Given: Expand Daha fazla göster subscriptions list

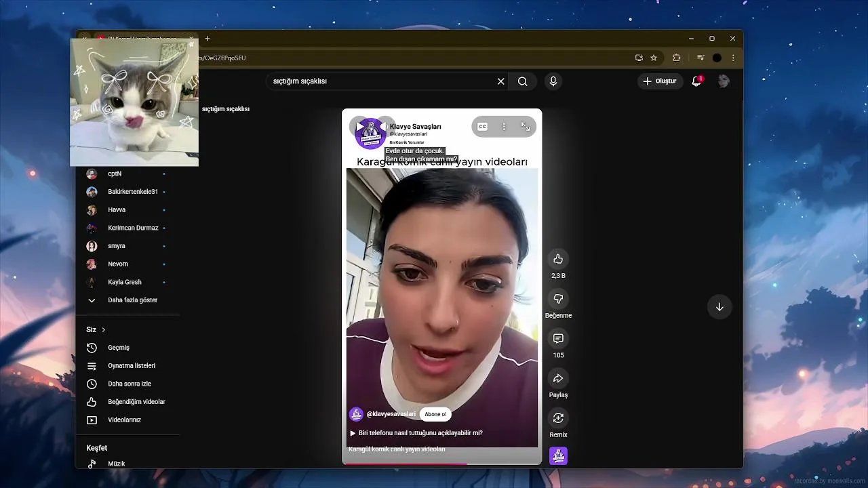Looking at the screenshot, I should (x=127, y=300).
